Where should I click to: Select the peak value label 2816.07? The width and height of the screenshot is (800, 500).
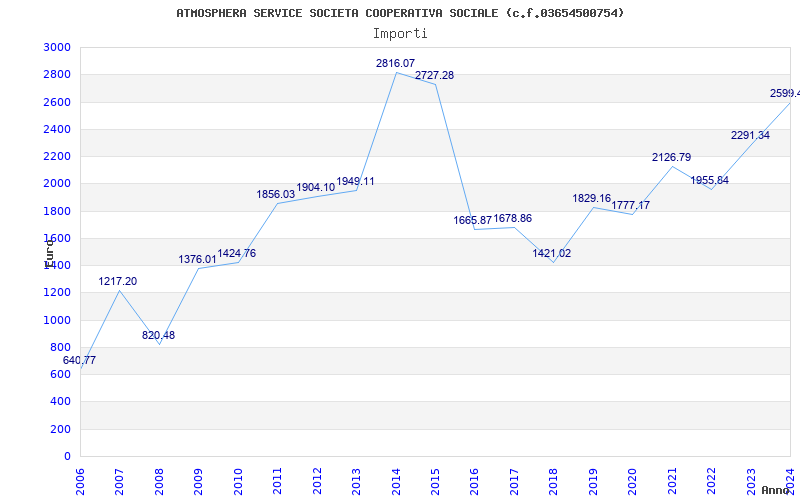click(395, 64)
